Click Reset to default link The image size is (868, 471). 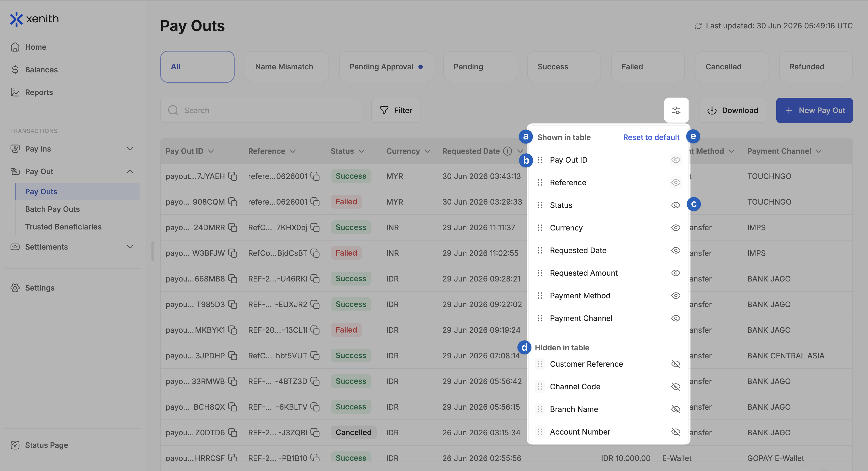click(x=651, y=137)
